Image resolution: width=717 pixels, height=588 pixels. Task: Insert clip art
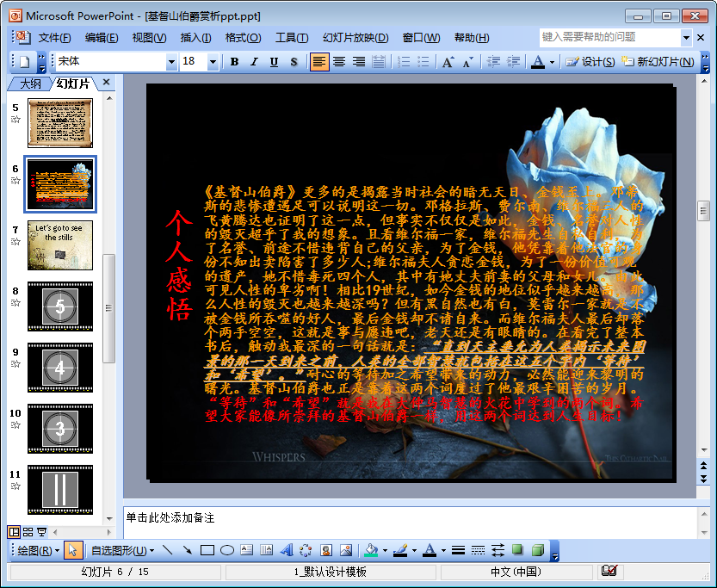coord(326,550)
